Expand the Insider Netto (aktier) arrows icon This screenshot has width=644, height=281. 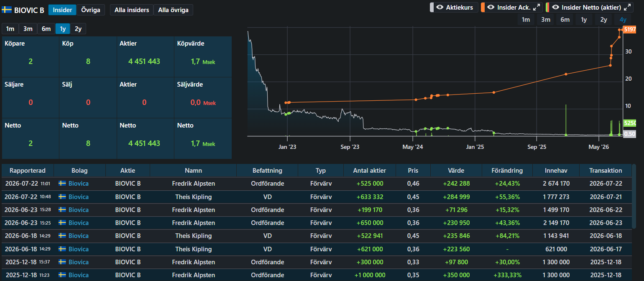coord(627,7)
